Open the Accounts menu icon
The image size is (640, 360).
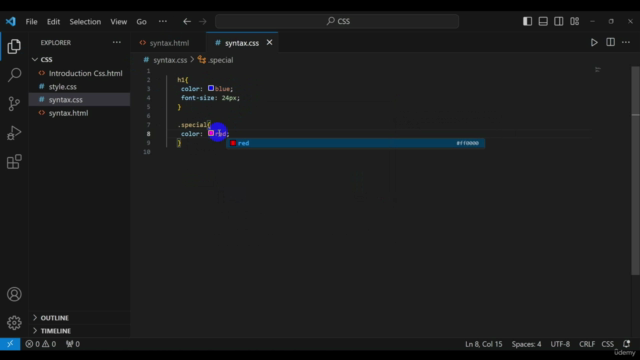pos(14,294)
